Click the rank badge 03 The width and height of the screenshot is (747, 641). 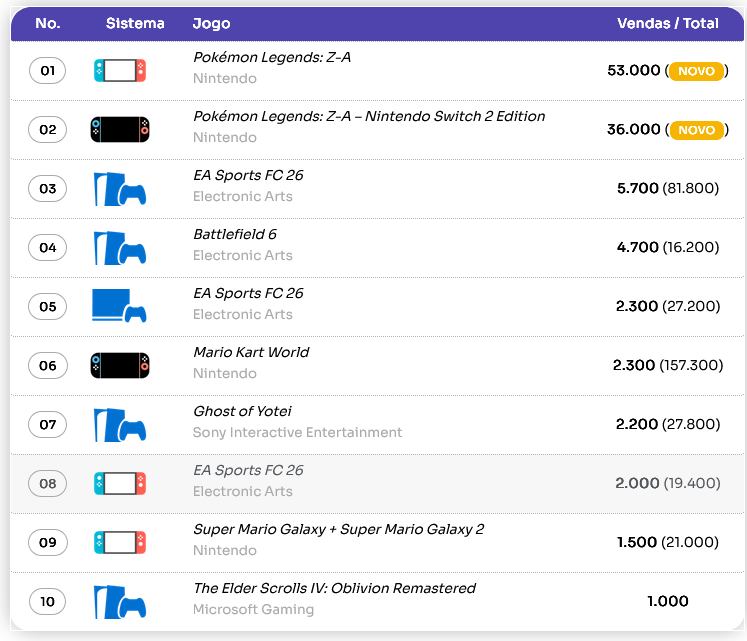click(48, 189)
